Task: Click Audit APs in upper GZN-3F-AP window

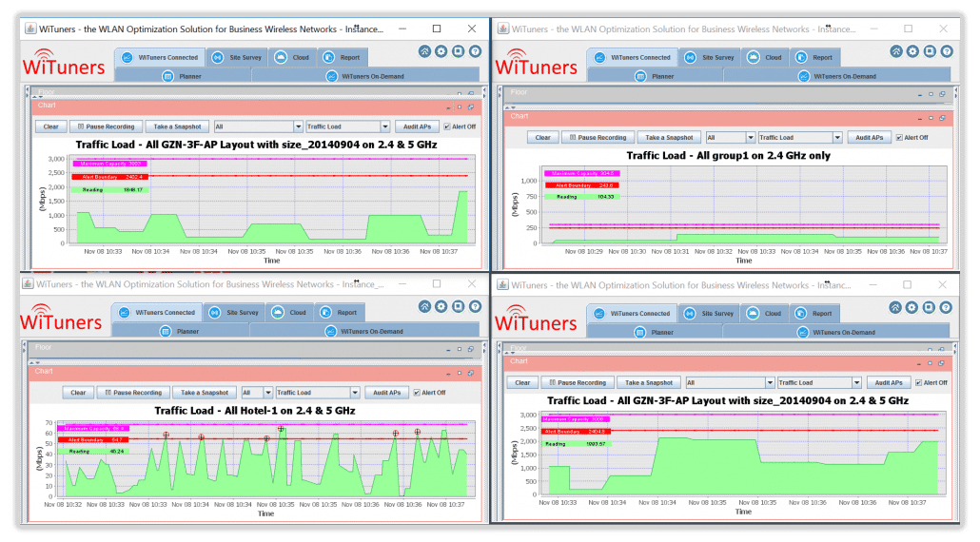Action: pyautogui.click(x=417, y=126)
